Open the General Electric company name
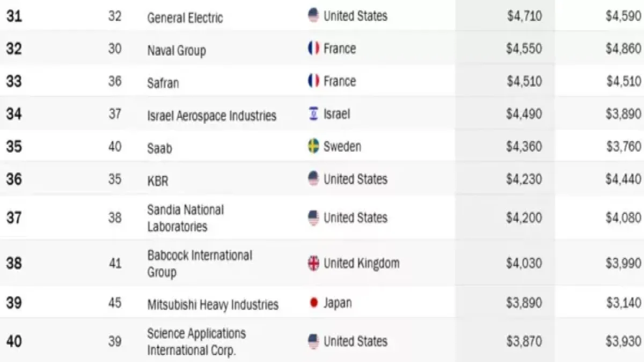644x362 pixels. coord(185,18)
